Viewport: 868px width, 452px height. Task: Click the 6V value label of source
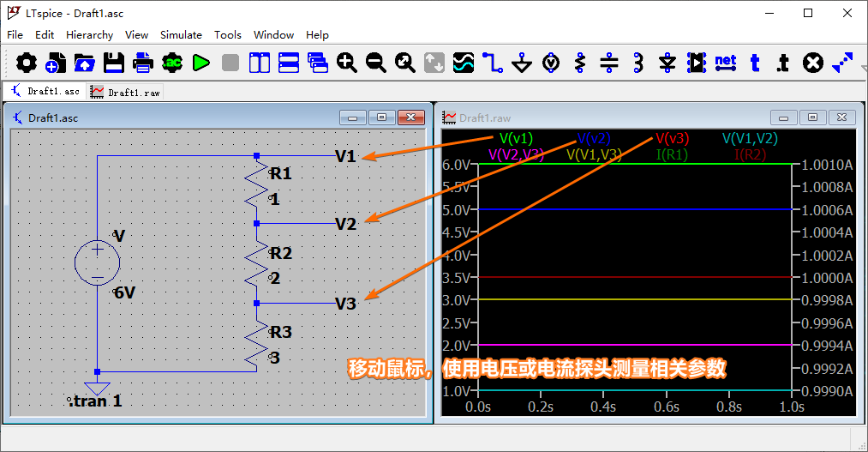pos(124,292)
